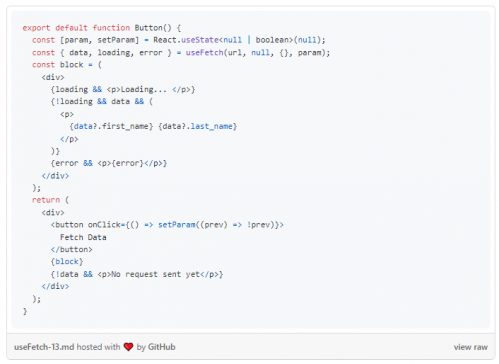The image size is (499, 364).
Task: Click the React.useState text
Action: coord(186,40)
